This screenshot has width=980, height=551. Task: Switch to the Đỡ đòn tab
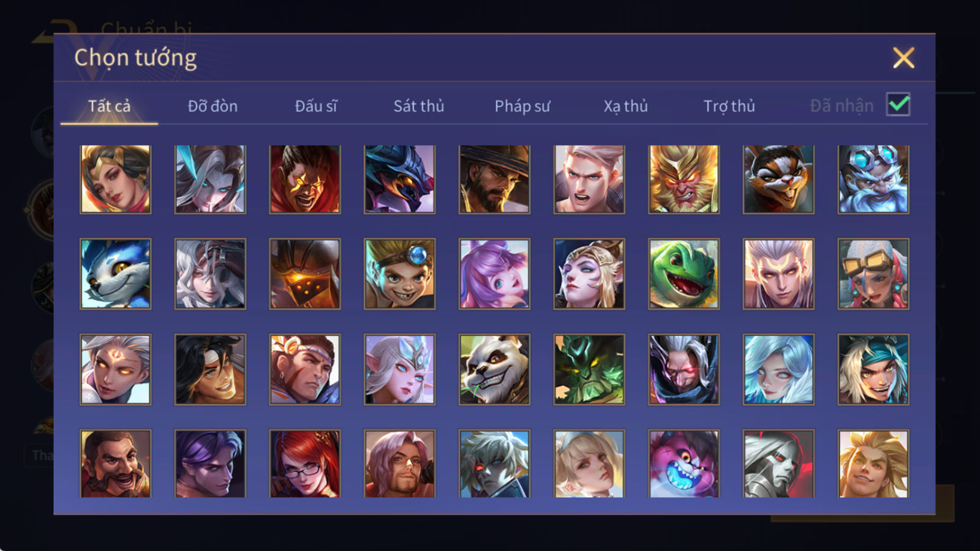click(213, 106)
